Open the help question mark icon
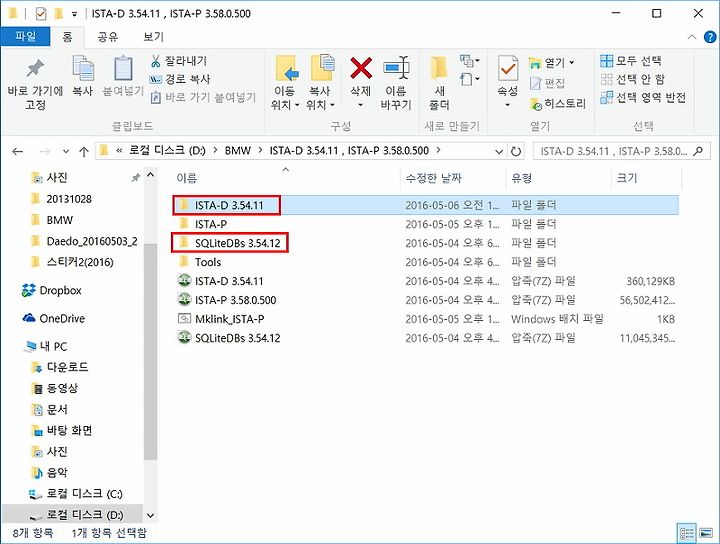The width and height of the screenshot is (720, 544). point(710,37)
